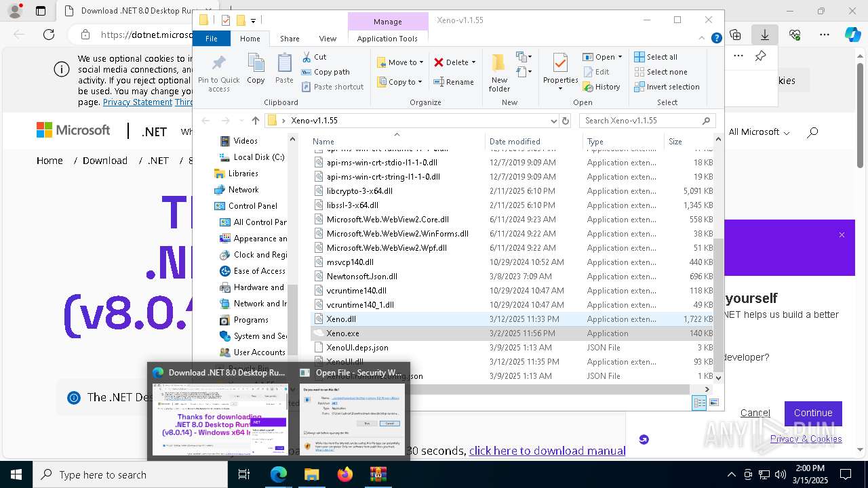Switch to the Share ribbon tab
Screen dimensions: 868x488
coord(290,39)
